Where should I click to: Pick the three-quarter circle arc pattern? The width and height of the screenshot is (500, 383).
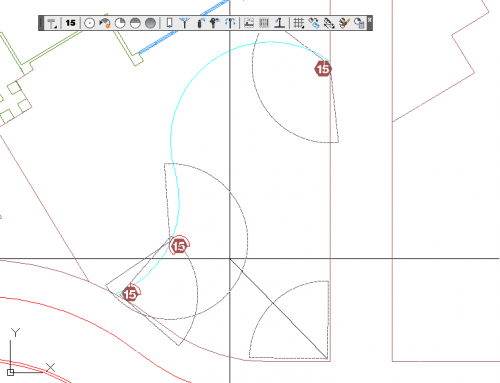120,23
